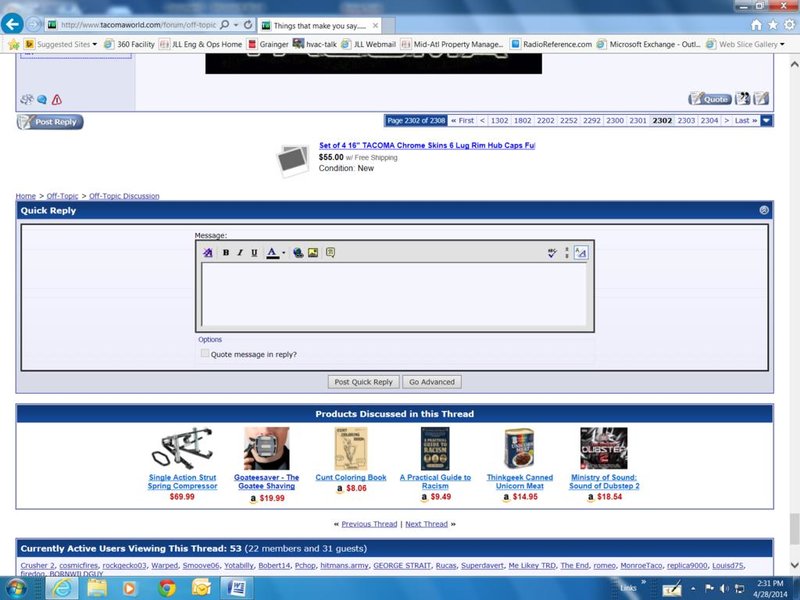The height and width of the screenshot is (600, 800).
Task: Show hidden tray icons arrow
Action: tap(693, 589)
